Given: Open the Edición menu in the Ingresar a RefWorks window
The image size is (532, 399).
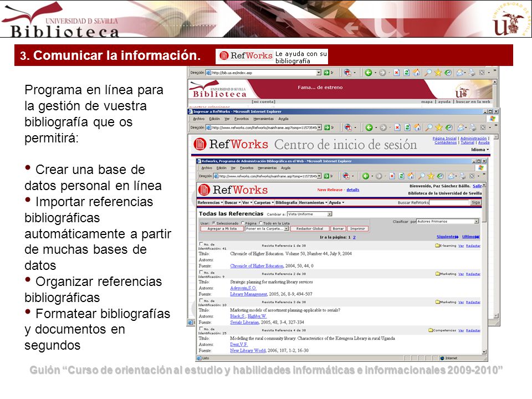Looking at the screenshot, I should click(x=214, y=119).
